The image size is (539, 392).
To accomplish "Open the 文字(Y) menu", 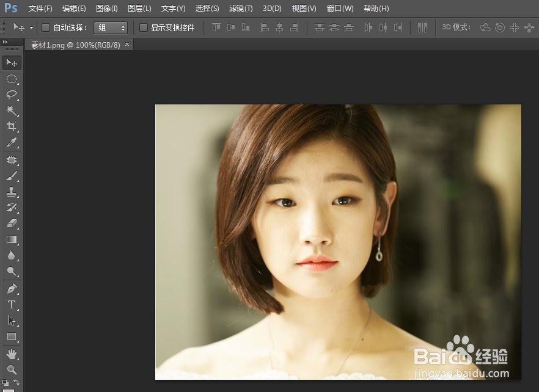I will tap(174, 9).
